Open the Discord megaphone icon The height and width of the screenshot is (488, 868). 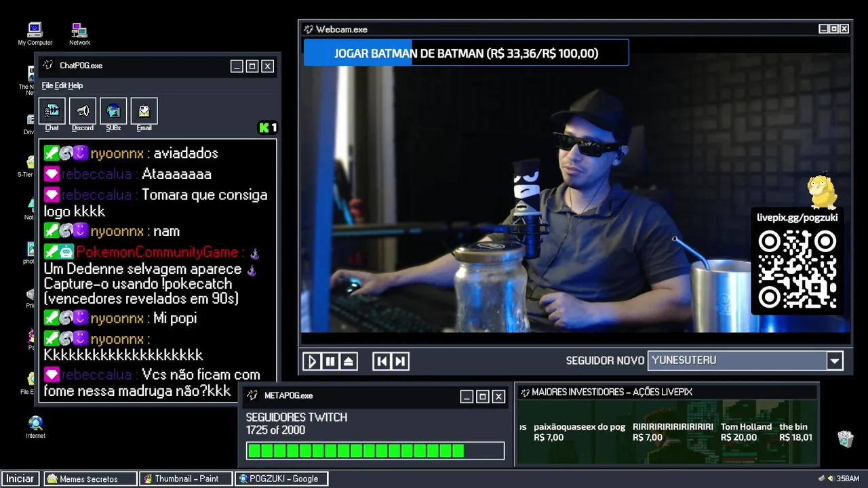(x=83, y=111)
